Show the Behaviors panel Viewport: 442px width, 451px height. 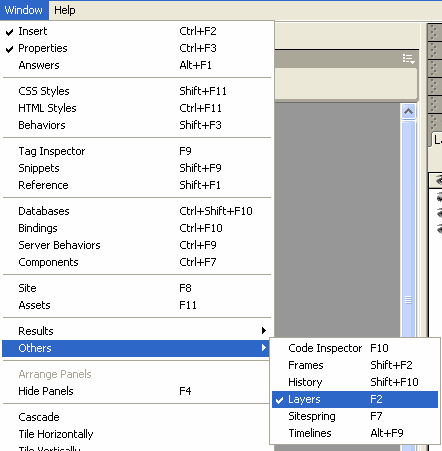tap(137, 125)
